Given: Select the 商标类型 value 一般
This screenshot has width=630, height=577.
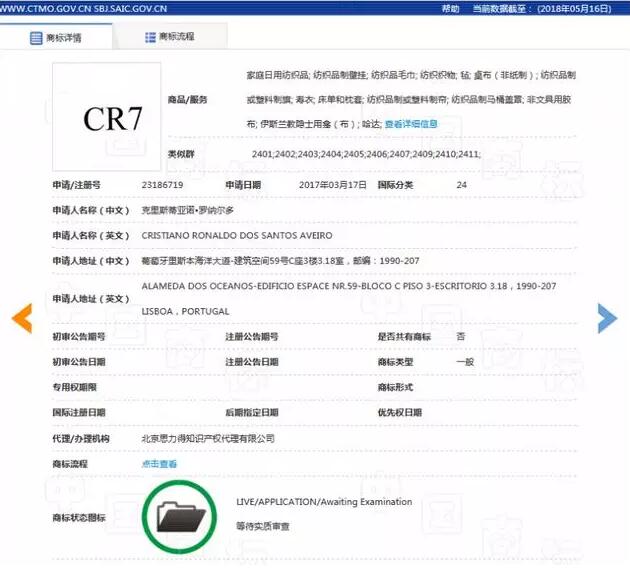Looking at the screenshot, I should coord(465,362).
